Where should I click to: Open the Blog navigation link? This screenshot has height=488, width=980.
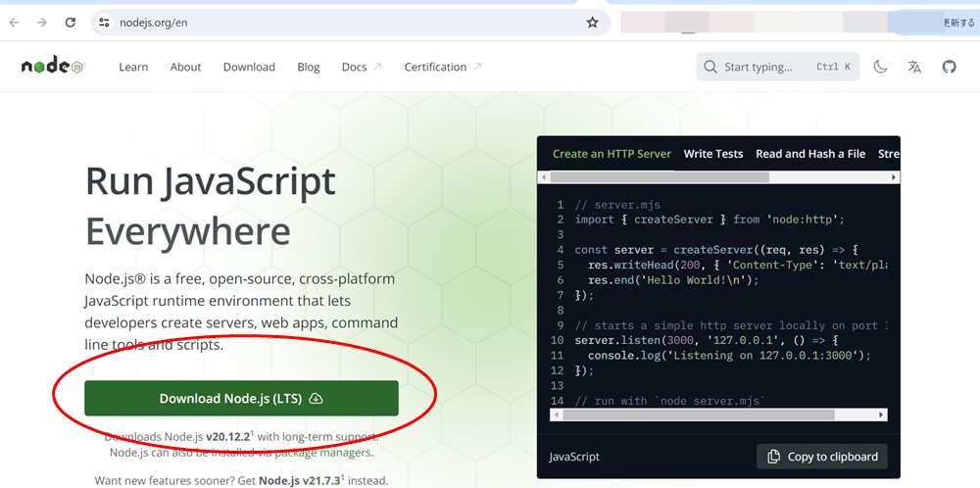[308, 67]
